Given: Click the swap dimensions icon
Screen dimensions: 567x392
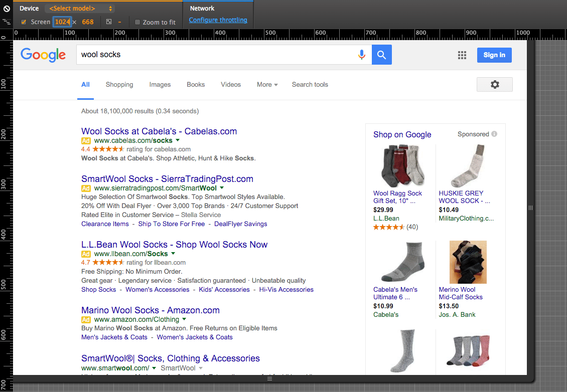Looking at the screenshot, I should 109,22.
